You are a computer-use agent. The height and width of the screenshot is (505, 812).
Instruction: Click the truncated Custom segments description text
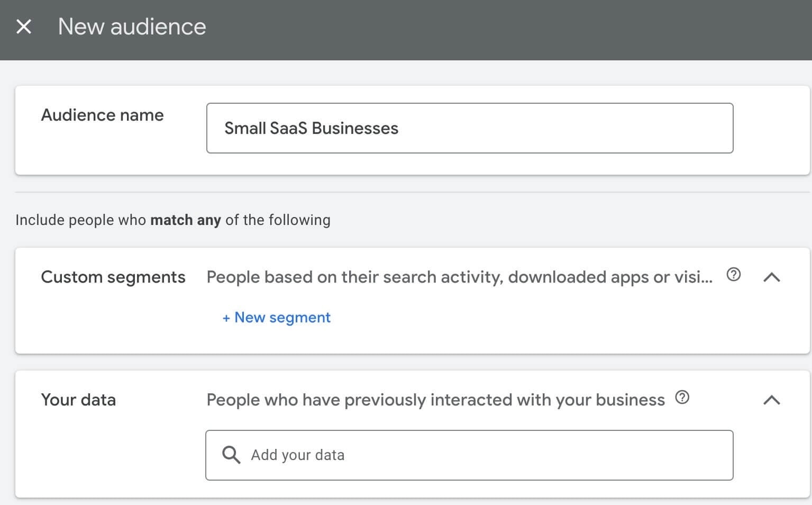click(459, 277)
